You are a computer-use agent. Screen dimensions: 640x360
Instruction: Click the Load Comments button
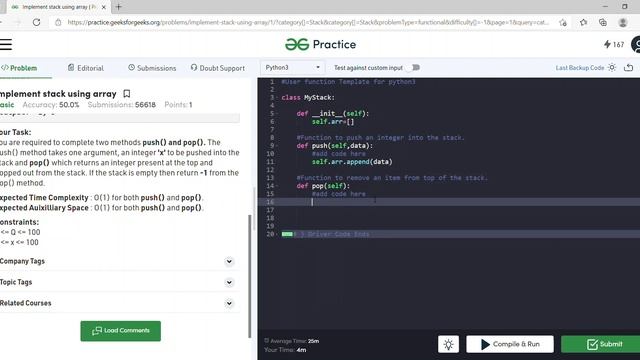(x=120, y=331)
